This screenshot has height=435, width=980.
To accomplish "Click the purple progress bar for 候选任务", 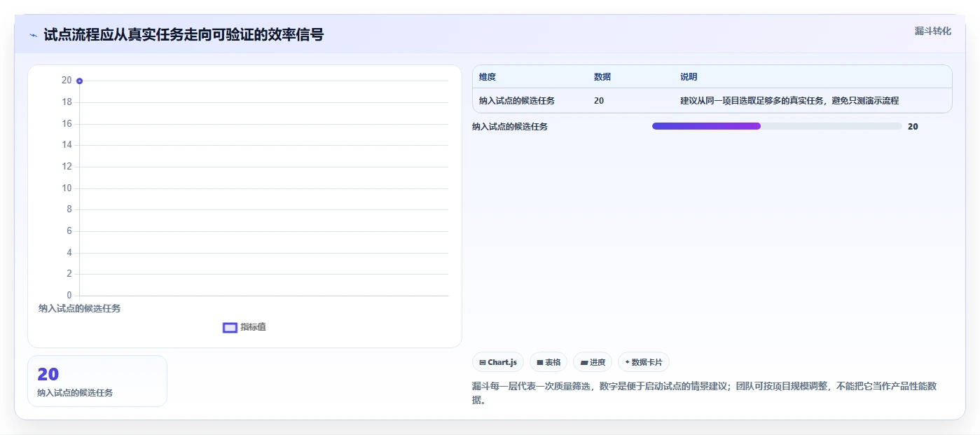I will (706, 126).
